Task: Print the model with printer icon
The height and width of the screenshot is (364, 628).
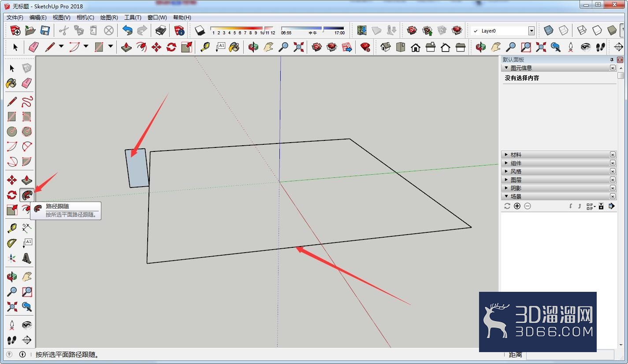Action: click(x=161, y=30)
